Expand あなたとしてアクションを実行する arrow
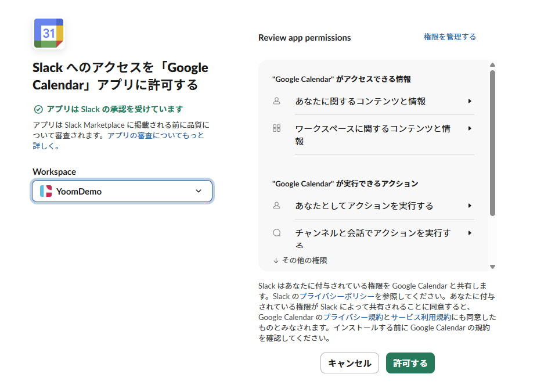This screenshot has width=537, height=392. tap(470, 206)
